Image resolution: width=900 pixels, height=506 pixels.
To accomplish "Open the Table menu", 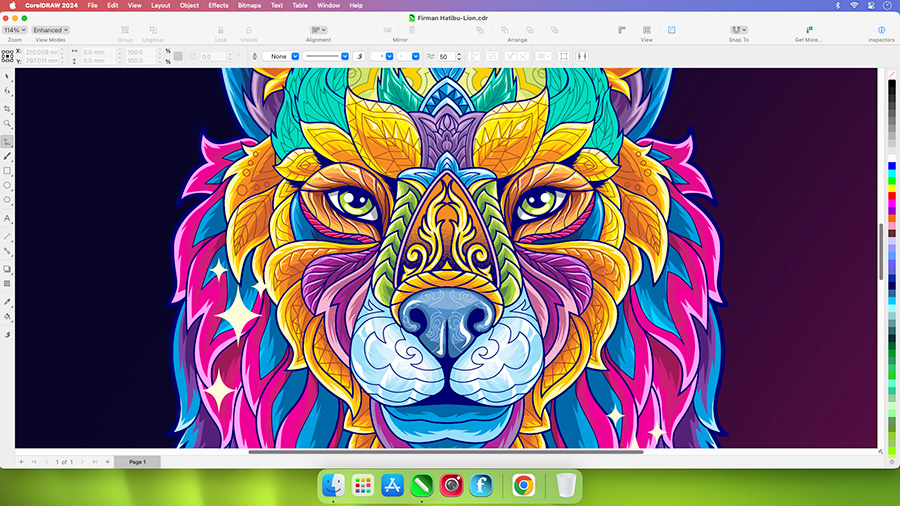I will 300,5.
